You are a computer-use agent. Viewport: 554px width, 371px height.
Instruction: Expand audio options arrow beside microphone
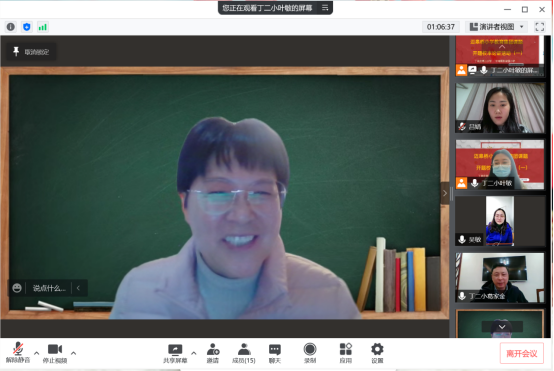coord(36,353)
